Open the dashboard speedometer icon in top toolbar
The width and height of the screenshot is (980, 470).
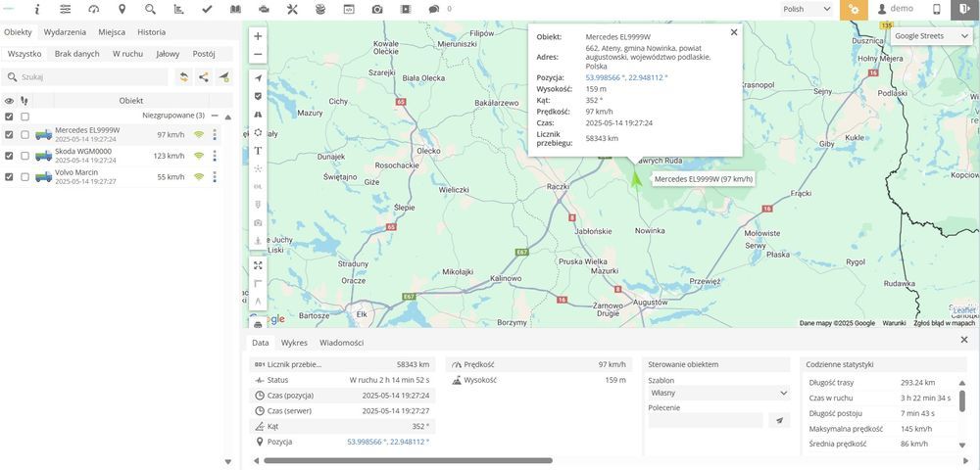pyautogui.click(x=94, y=10)
